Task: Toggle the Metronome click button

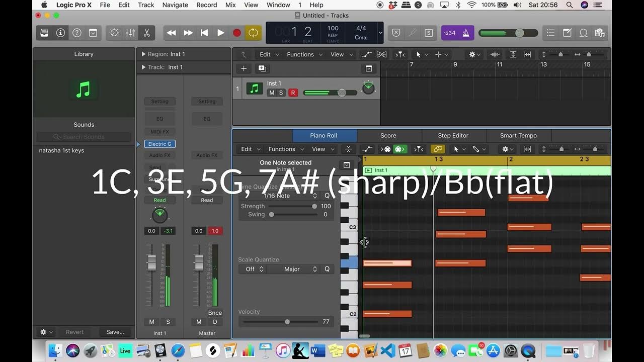Action: [465, 33]
